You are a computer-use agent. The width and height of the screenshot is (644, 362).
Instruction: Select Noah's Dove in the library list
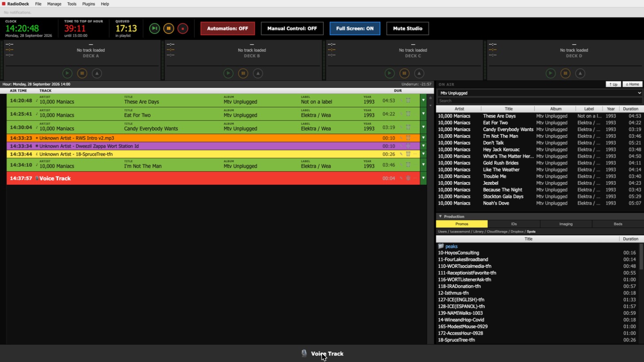point(539,203)
